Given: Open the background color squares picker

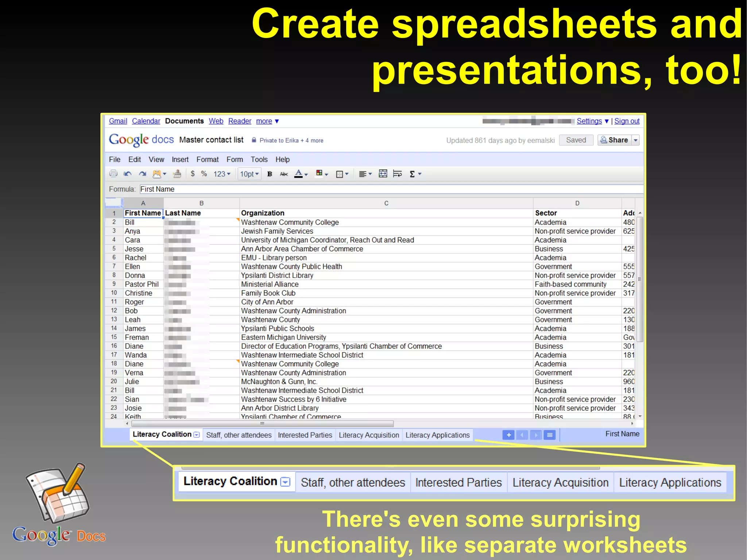Looking at the screenshot, I should pos(322,174).
